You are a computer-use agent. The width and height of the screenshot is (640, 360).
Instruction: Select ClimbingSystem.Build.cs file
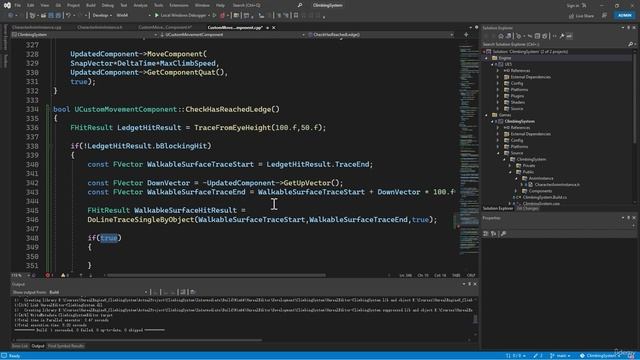click(544, 197)
